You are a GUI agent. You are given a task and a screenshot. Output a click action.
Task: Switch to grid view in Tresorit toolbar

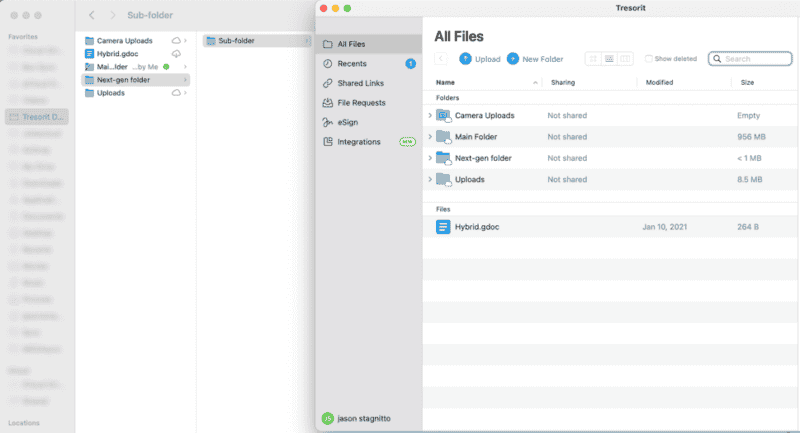pyautogui.click(x=593, y=59)
